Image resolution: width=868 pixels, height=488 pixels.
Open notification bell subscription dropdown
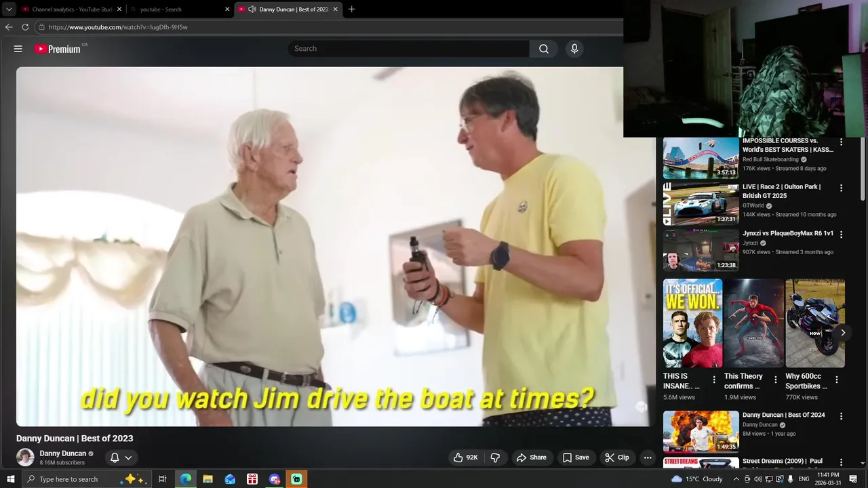tap(121, 457)
